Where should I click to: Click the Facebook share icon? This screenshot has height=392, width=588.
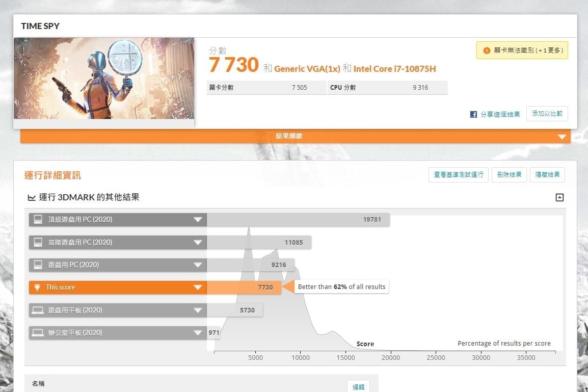pyautogui.click(x=474, y=114)
